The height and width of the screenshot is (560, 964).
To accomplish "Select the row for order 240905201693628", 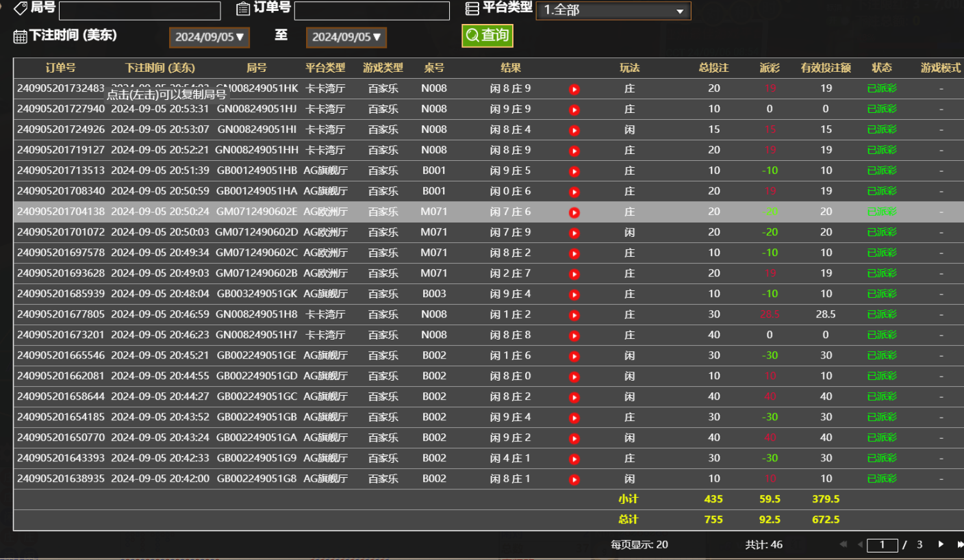I will (x=61, y=273).
